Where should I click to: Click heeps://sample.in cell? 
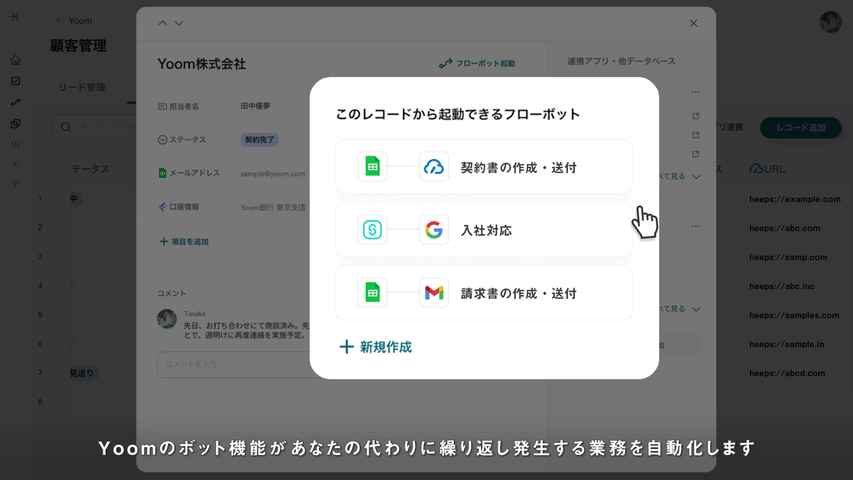(x=786, y=344)
